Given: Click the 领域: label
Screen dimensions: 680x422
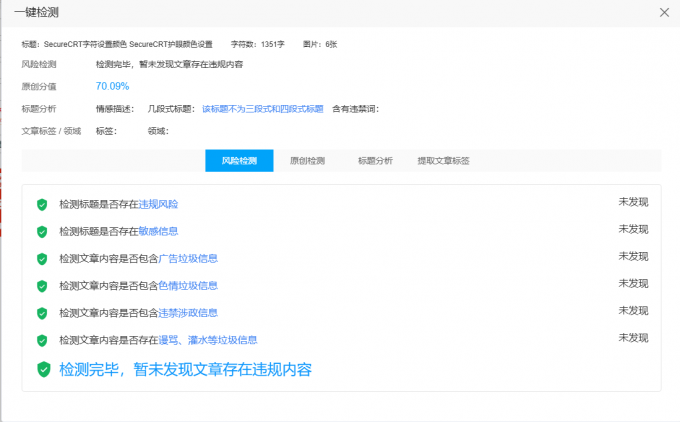Looking at the screenshot, I should coord(158,131).
